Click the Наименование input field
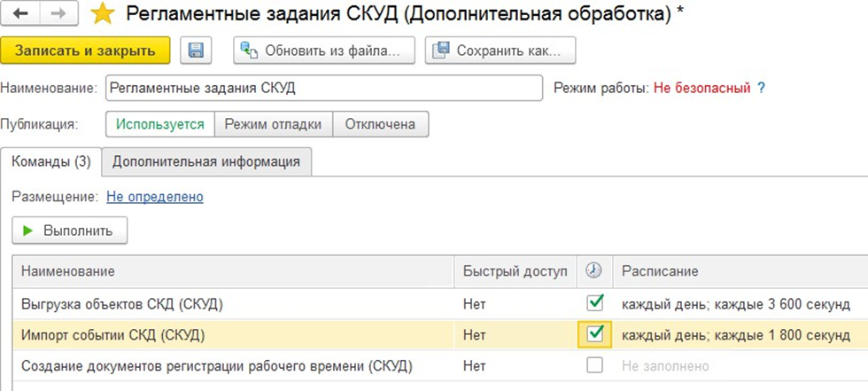 pyautogui.click(x=323, y=89)
